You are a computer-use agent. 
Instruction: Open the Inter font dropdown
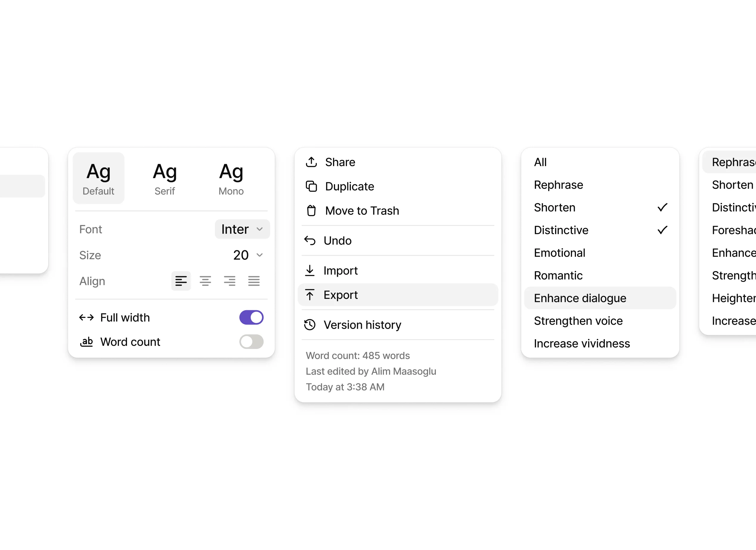242,229
